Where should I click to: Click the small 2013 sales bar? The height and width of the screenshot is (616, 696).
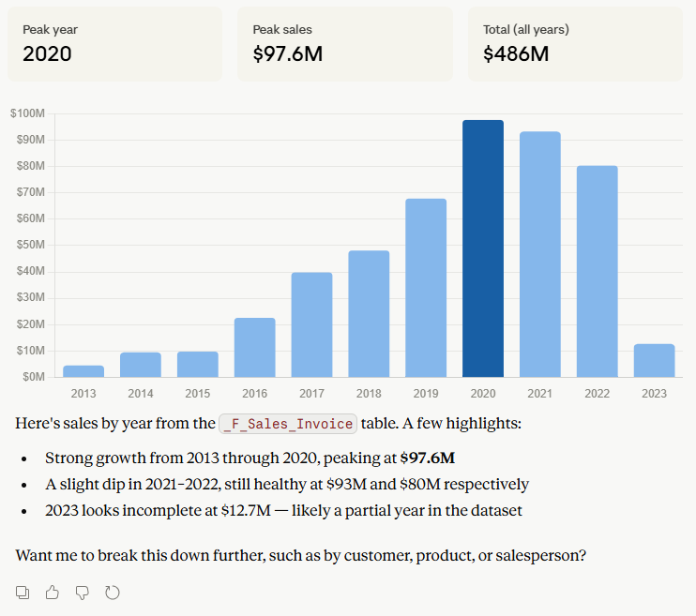pos(83,371)
